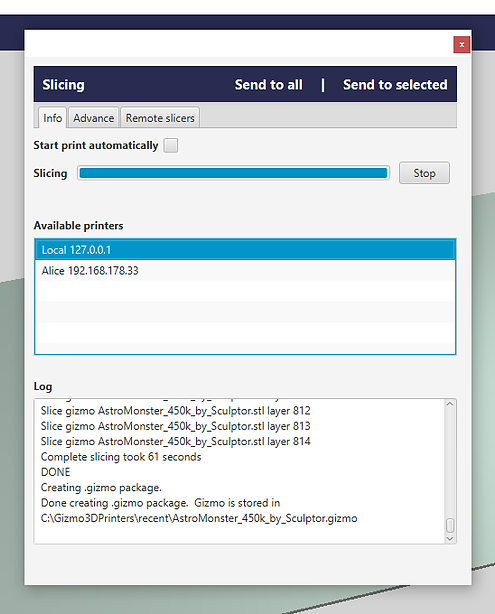Screen dimensions: 495x614
Task: Click the slicing progress bar
Action: (x=233, y=173)
